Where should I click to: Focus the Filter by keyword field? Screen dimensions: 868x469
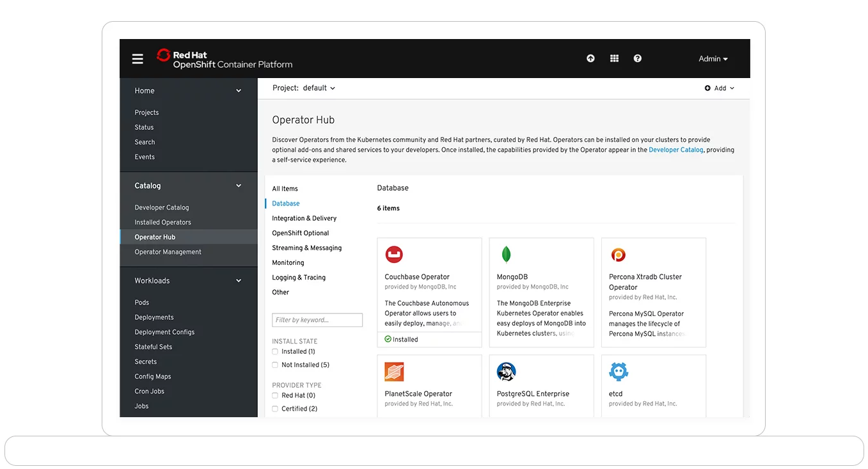317,320
